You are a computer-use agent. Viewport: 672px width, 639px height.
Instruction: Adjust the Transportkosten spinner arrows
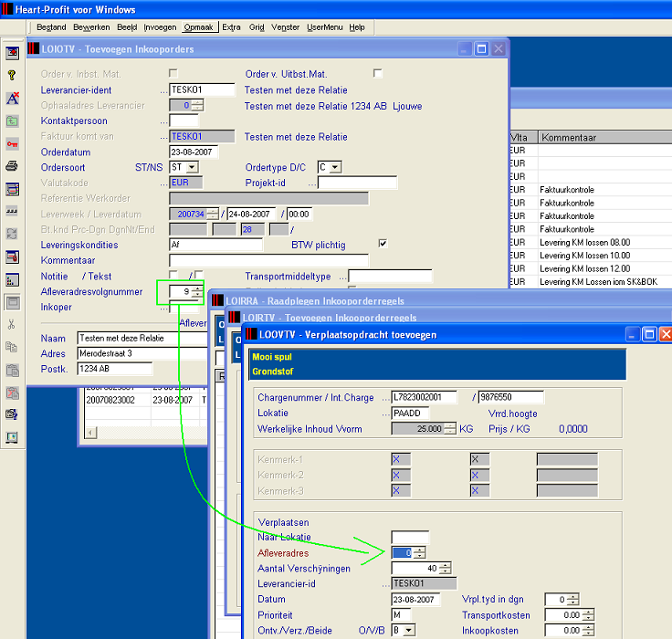[x=588, y=615]
